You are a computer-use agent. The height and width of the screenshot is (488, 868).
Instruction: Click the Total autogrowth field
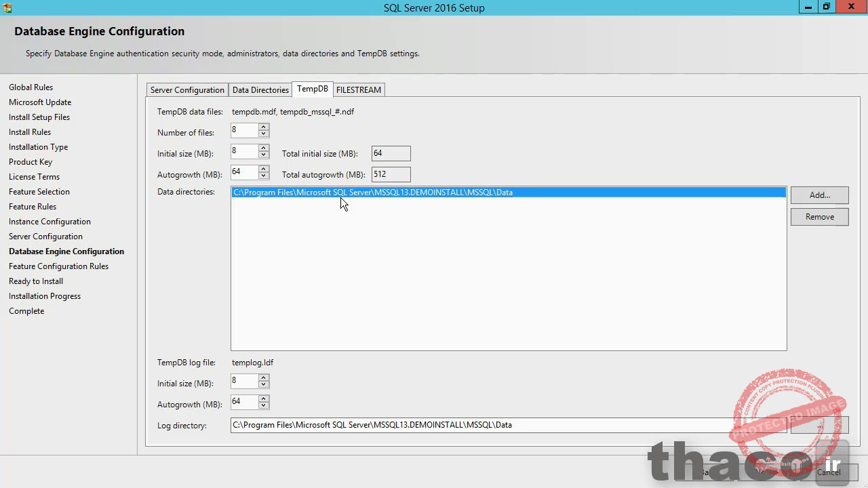(391, 174)
